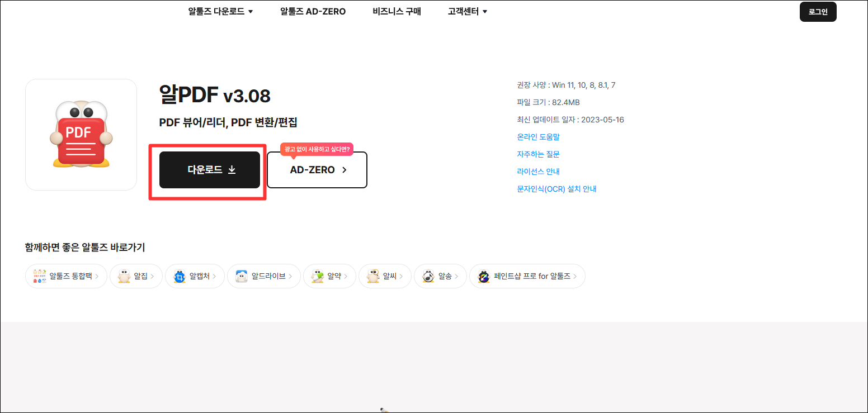Open 알툴즈 AD-ZERO menu item
Viewport: 868px width, 413px height.
click(x=313, y=11)
